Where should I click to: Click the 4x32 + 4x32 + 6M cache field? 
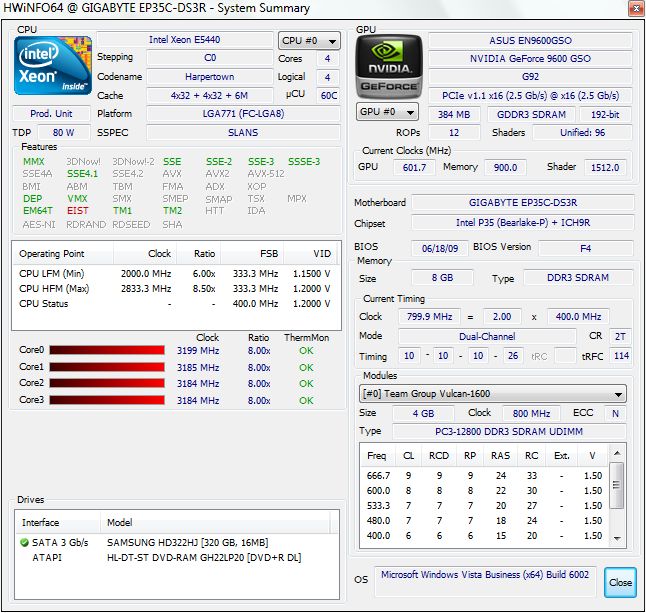209,96
